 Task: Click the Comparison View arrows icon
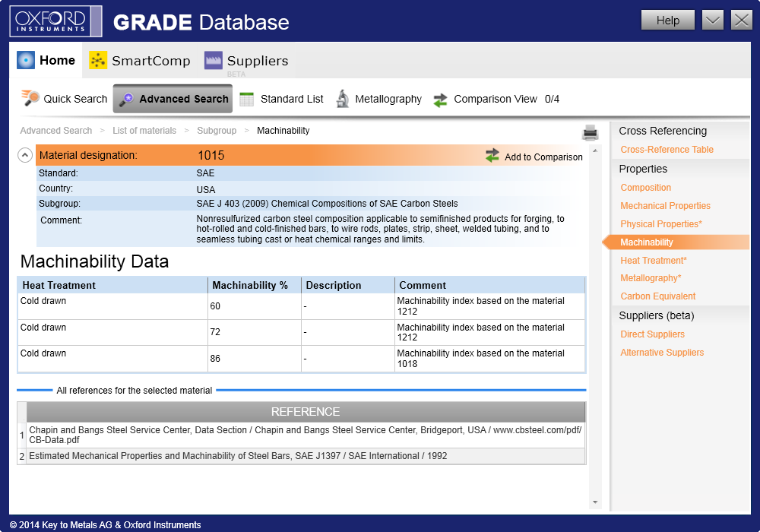click(x=440, y=100)
